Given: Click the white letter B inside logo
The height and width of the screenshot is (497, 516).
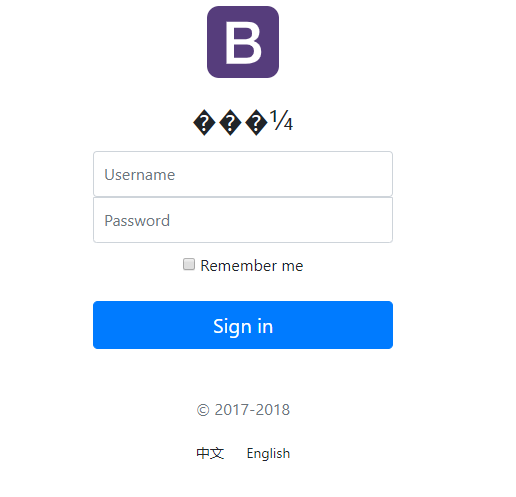Looking at the screenshot, I should pos(243,42).
